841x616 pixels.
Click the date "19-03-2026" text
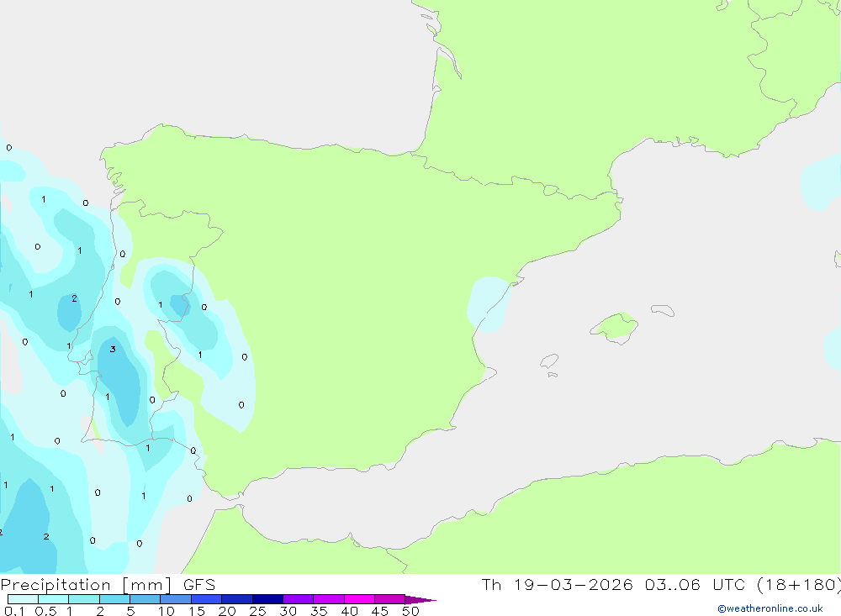573,584
